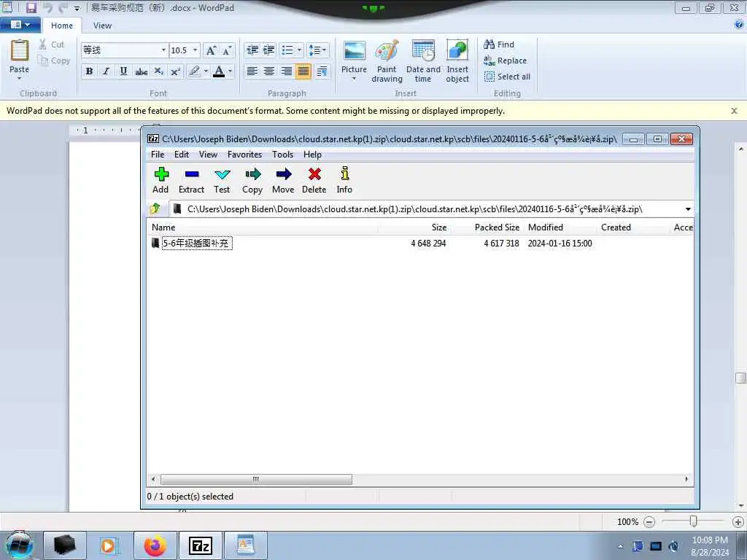Screen dimensions: 747x560
Task: Apply subscript formatting in WordPad
Action: coord(158,71)
